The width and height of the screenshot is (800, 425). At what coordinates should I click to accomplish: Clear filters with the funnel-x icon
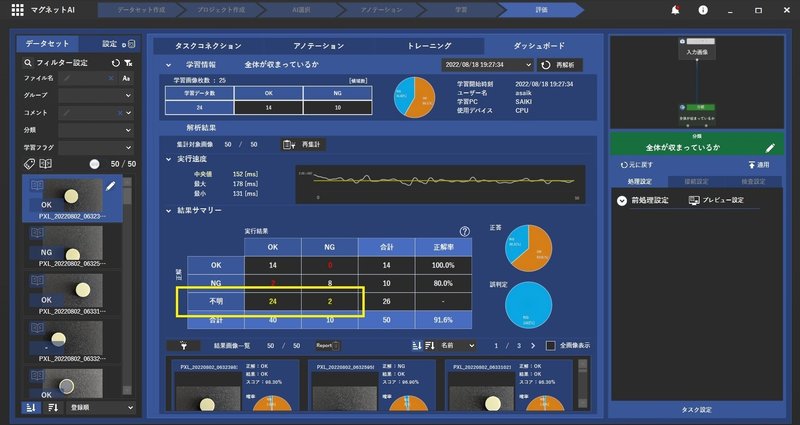tap(129, 63)
